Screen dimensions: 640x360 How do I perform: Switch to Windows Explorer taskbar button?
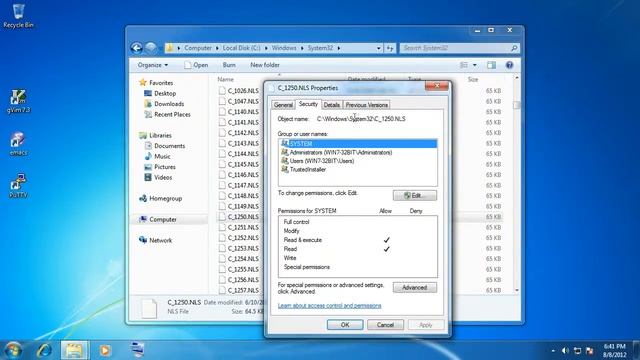click(x=74, y=350)
